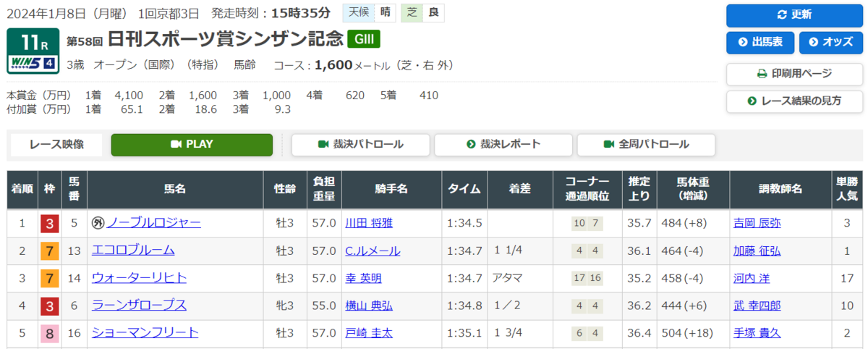This screenshot has width=868, height=349.
Task: Open horse エコロブルーム details
Action: 133,251
